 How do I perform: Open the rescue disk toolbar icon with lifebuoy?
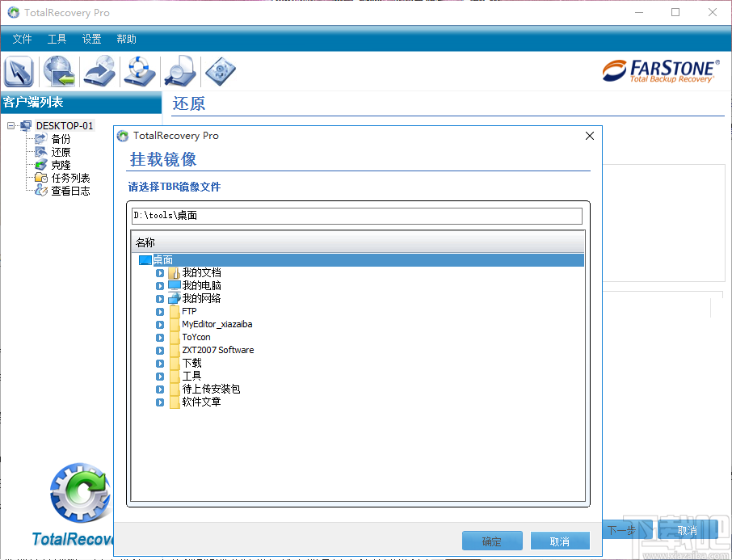(140, 71)
